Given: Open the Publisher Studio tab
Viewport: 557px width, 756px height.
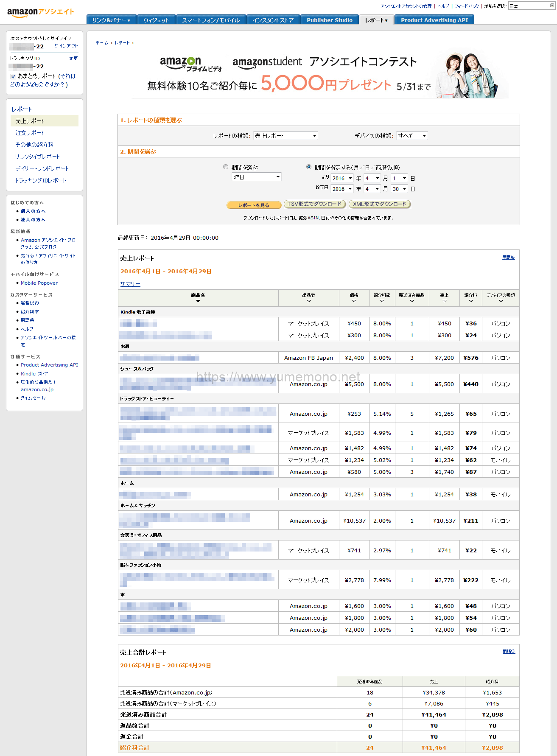Looking at the screenshot, I should click(x=329, y=20).
